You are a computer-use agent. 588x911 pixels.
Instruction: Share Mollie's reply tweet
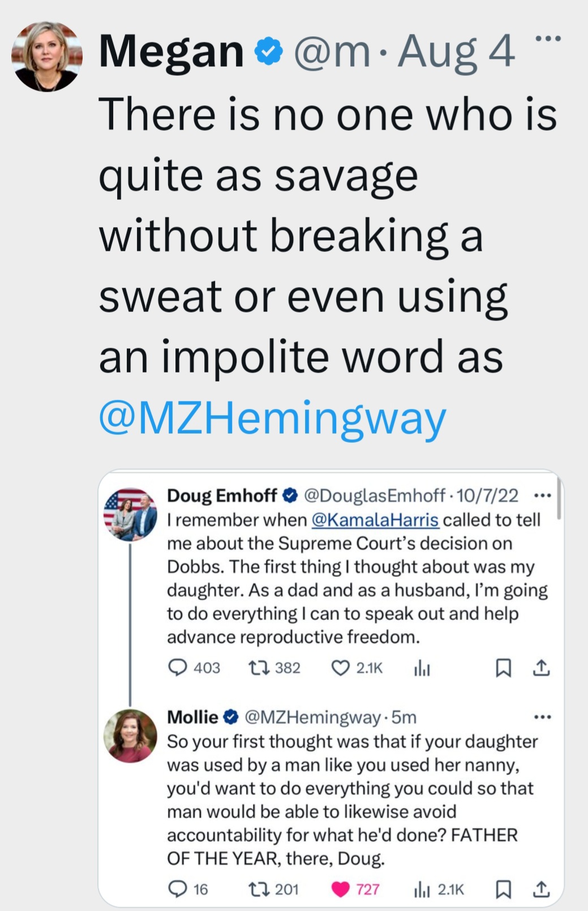tap(542, 889)
